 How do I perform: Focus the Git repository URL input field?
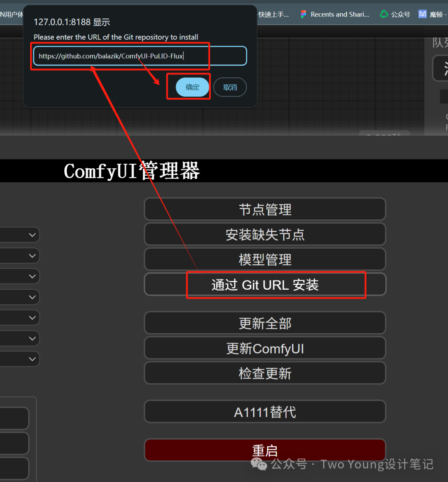(x=140, y=56)
